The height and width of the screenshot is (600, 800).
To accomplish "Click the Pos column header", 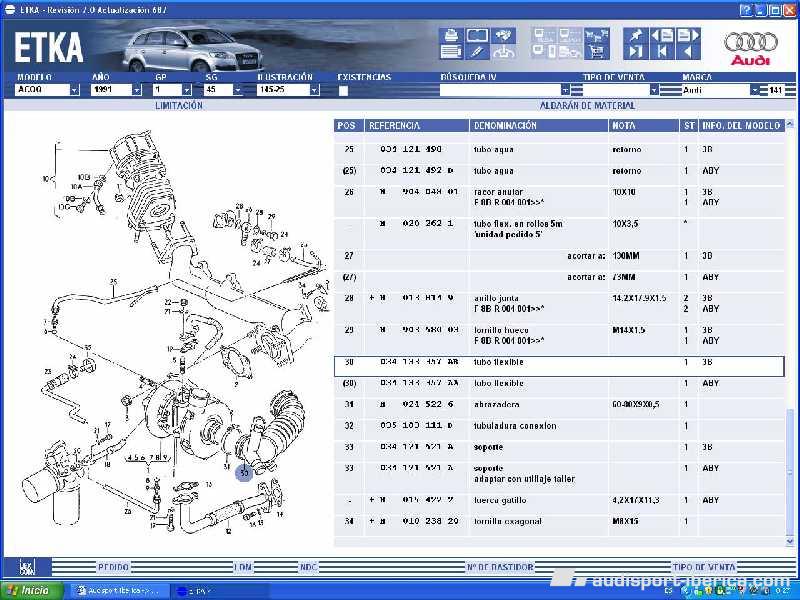I will (x=349, y=126).
